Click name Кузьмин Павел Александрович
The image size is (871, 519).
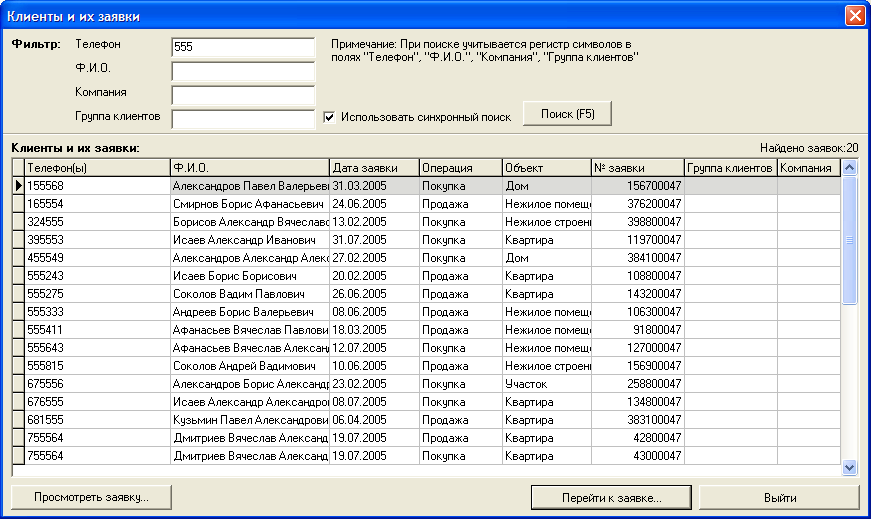pos(250,420)
